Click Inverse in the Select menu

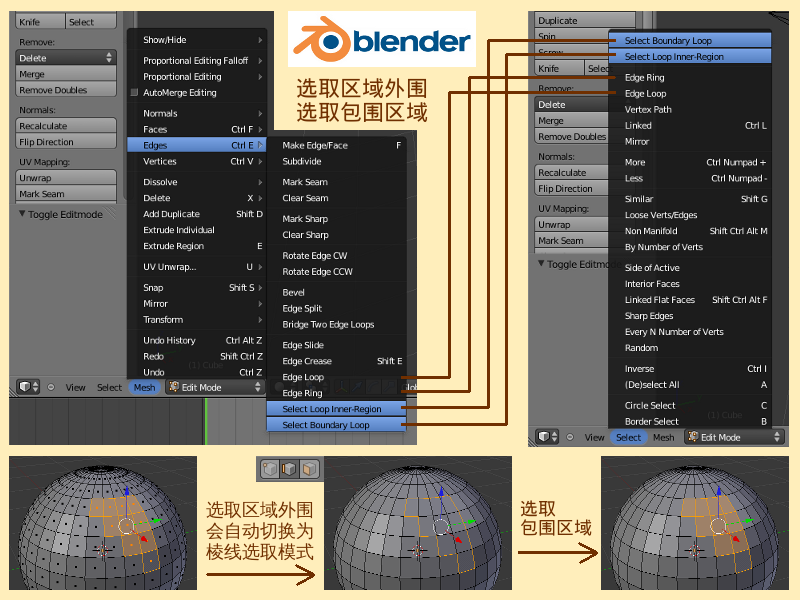tap(690, 369)
